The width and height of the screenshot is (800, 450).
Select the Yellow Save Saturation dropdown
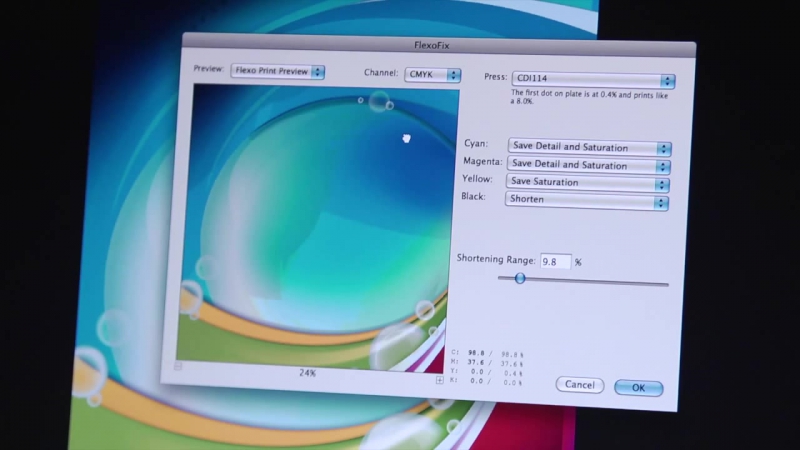click(x=587, y=182)
